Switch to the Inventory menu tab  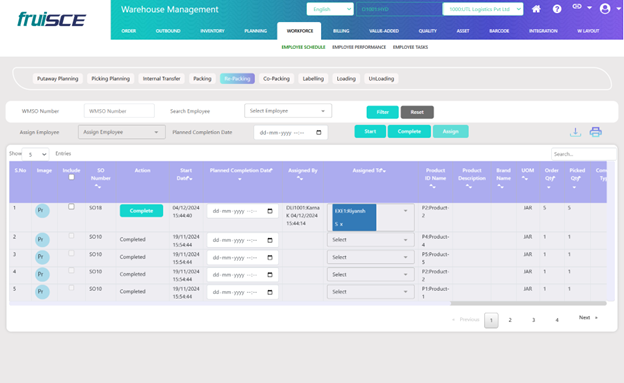tap(212, 31)
